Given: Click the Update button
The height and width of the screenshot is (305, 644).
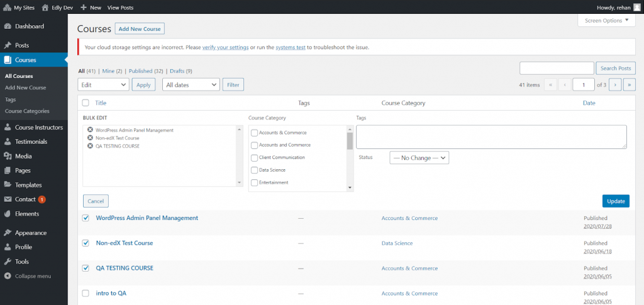Looking at the screenshot, I should point(616,201).
